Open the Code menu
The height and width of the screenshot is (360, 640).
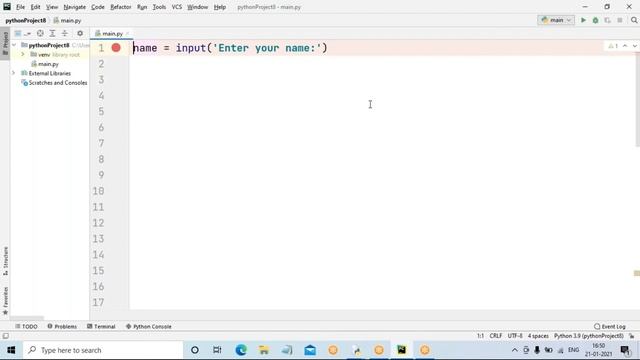[98, 7]
